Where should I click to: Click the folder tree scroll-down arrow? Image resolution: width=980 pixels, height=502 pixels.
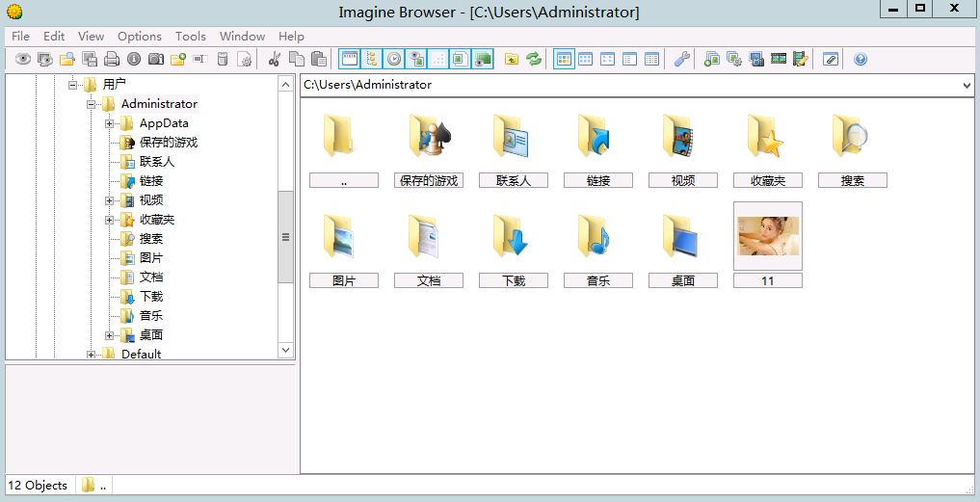pos(285,350)
